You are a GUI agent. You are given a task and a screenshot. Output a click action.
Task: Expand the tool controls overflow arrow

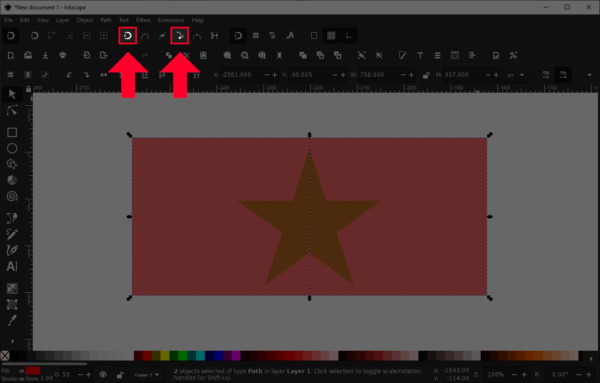[589, 75]
